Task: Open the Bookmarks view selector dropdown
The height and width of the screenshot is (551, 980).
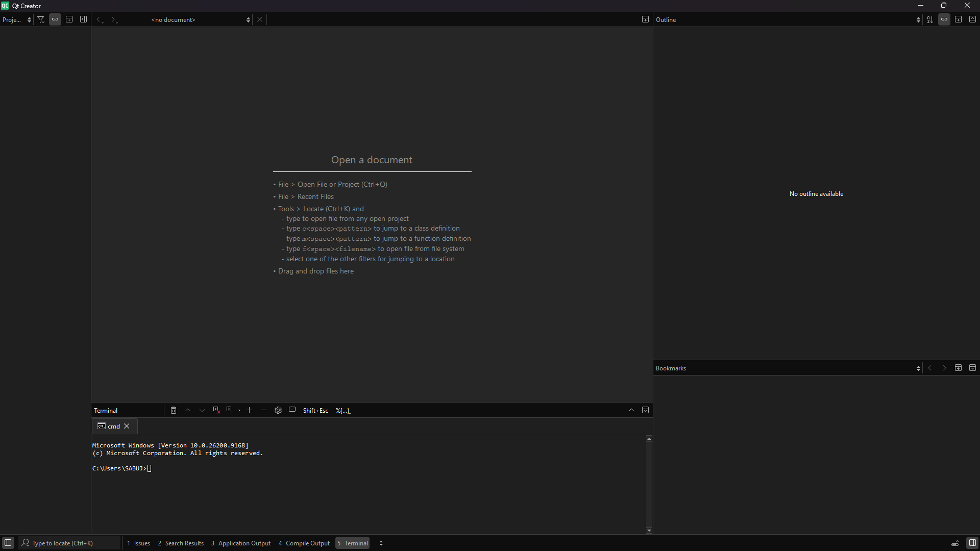Action: (788, 368)
